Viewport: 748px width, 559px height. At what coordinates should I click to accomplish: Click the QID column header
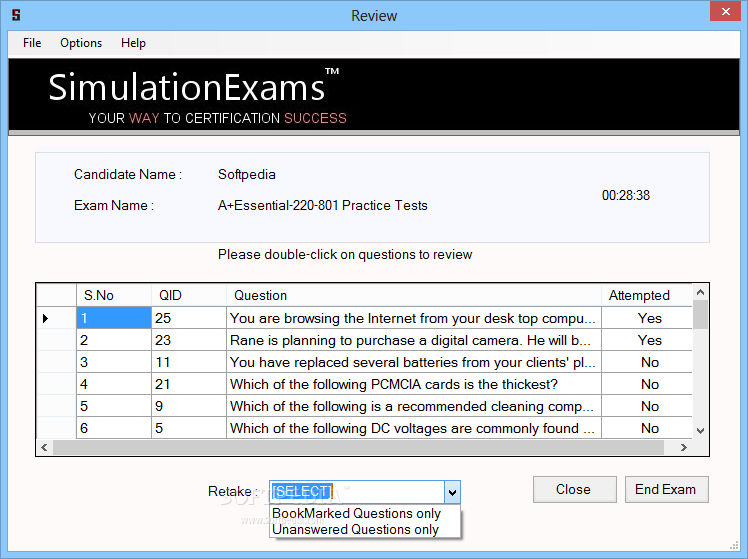[189, 295]
